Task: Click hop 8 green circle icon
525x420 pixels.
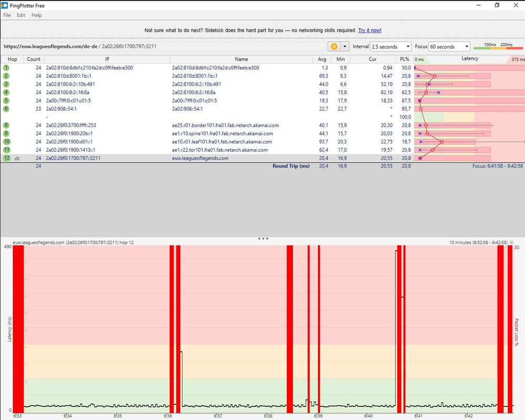Action: click(x=6, y=125)
